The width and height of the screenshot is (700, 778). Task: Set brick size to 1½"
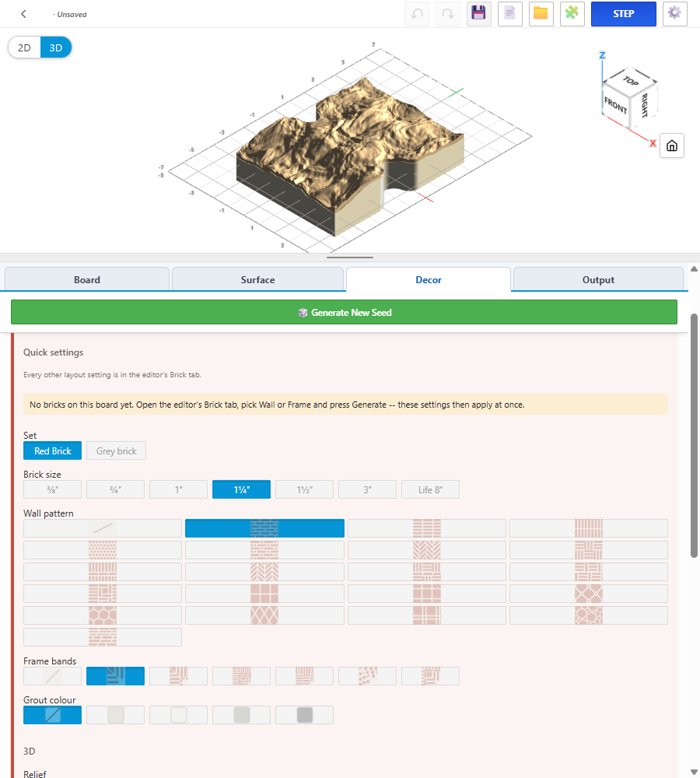pos(305,489)
